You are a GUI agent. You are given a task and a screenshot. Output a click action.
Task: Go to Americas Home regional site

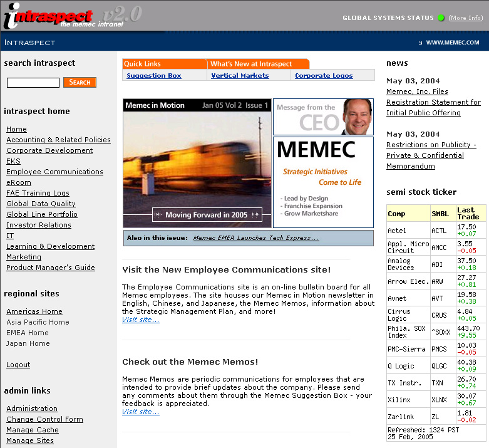coord(34,311)
